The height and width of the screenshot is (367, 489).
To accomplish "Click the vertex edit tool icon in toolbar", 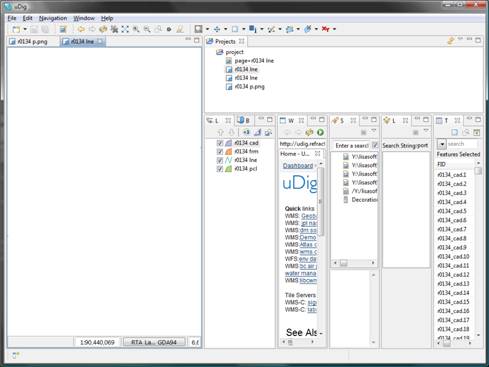I will pos(271,29).
